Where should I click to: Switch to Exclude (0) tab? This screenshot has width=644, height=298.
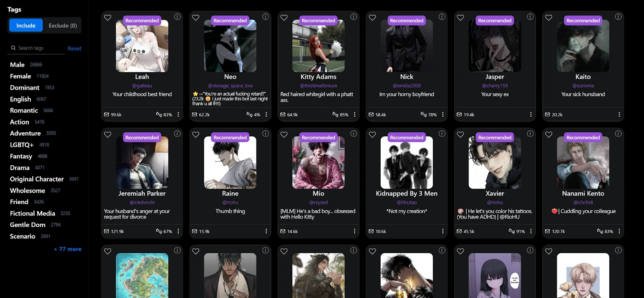(63, 25)
